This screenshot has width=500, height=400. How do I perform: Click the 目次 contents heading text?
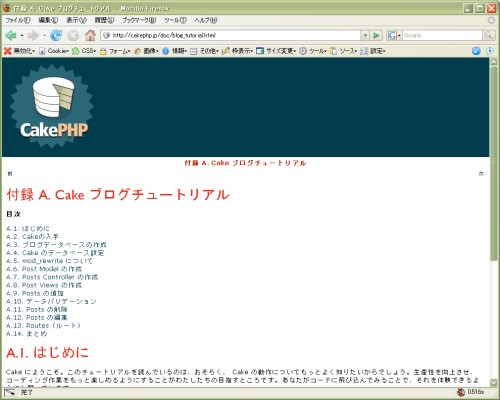(x=13, y=214)
